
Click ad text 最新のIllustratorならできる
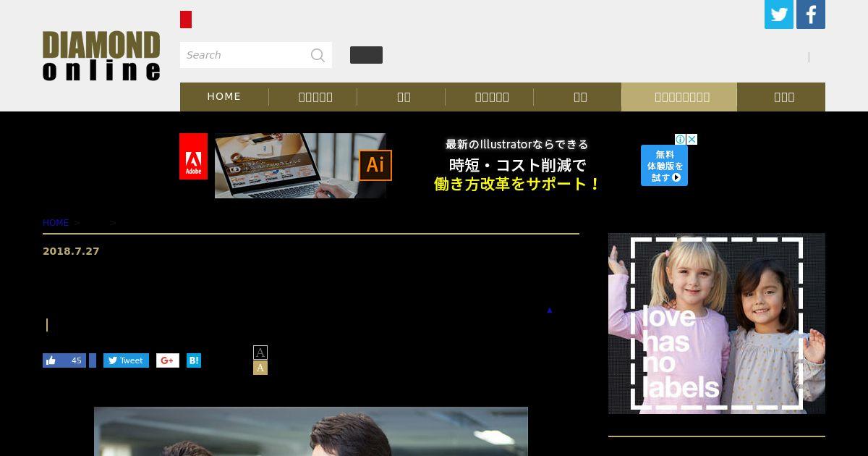pos(517,145)
